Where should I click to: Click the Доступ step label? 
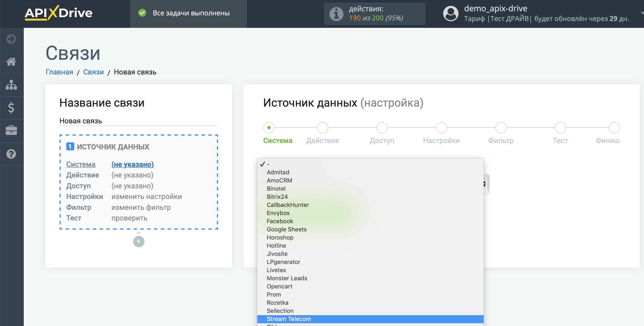tap(382, 141)
